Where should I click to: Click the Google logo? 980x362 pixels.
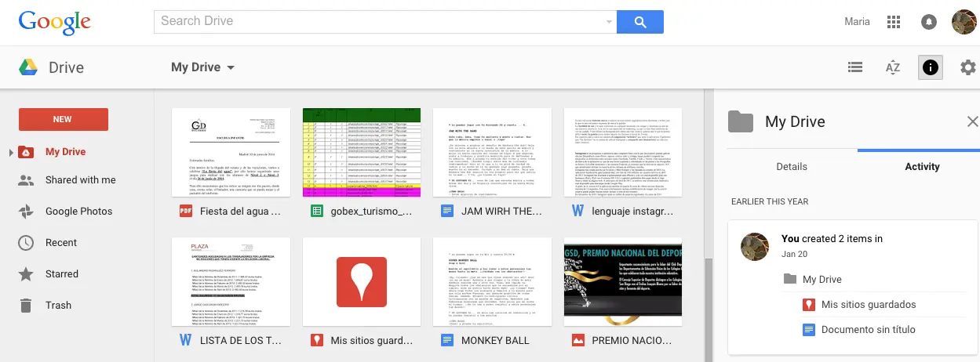(55, 22)
